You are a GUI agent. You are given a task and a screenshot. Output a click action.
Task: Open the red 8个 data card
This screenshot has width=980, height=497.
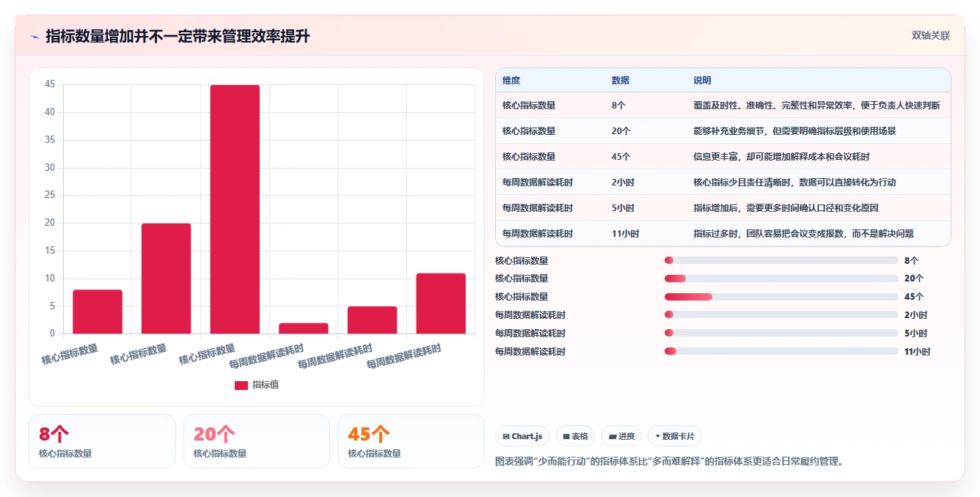pyautogui.click(x=102, y=441)
